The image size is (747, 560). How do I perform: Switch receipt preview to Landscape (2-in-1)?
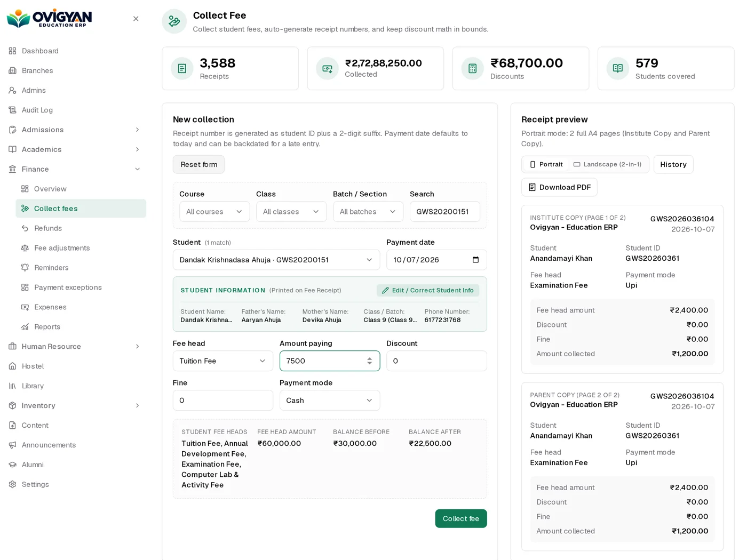[608, 164]
